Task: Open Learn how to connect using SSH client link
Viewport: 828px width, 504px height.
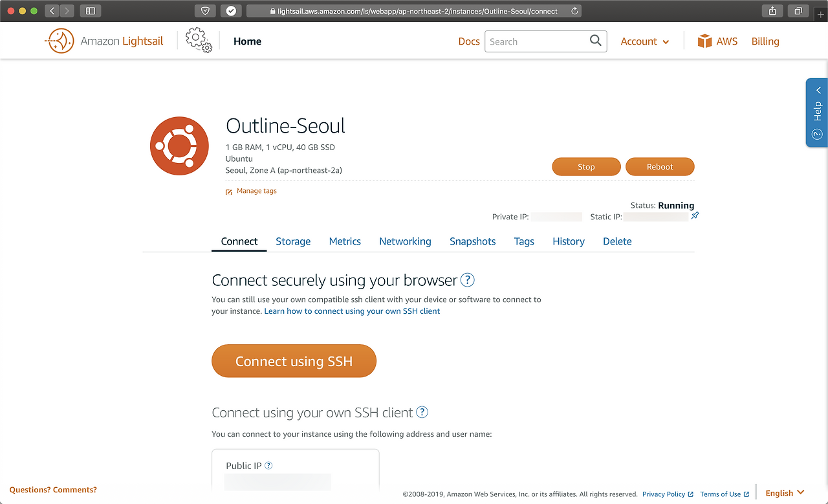Action: [352, 311]
